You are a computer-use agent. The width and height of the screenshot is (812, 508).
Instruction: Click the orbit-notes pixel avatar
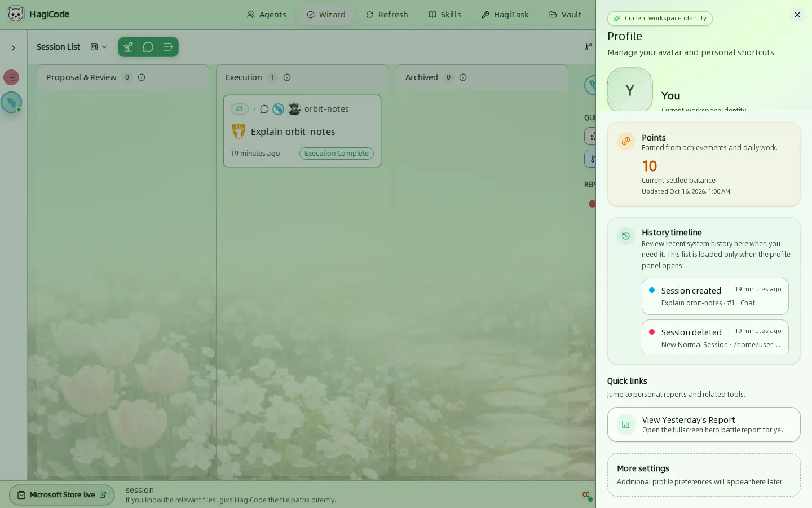tap(294, 109)
